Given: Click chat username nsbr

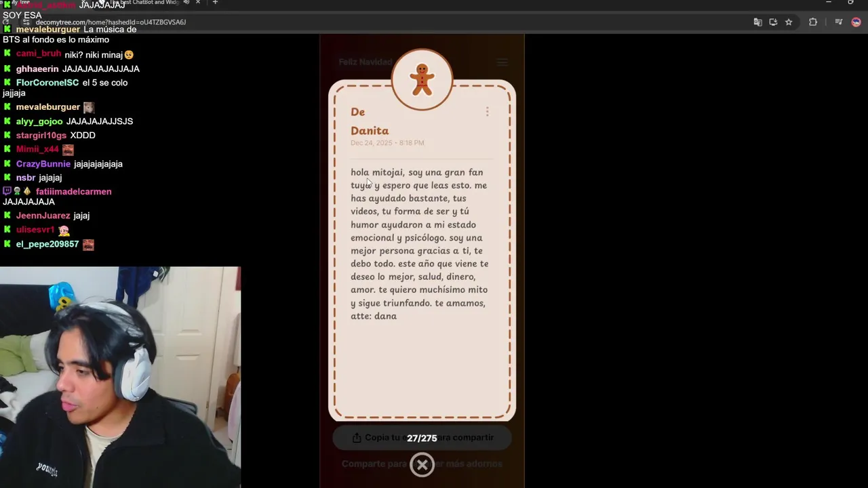Looking at the screenshot, I should (26, 178).
